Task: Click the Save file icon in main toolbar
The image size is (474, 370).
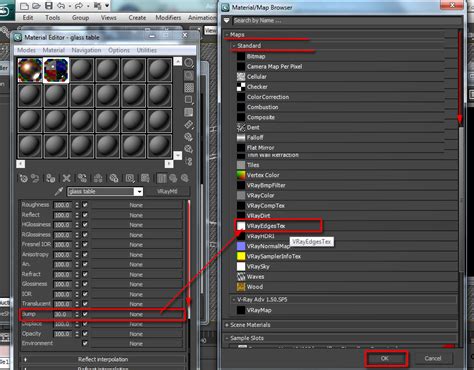Action: (49, 6)
